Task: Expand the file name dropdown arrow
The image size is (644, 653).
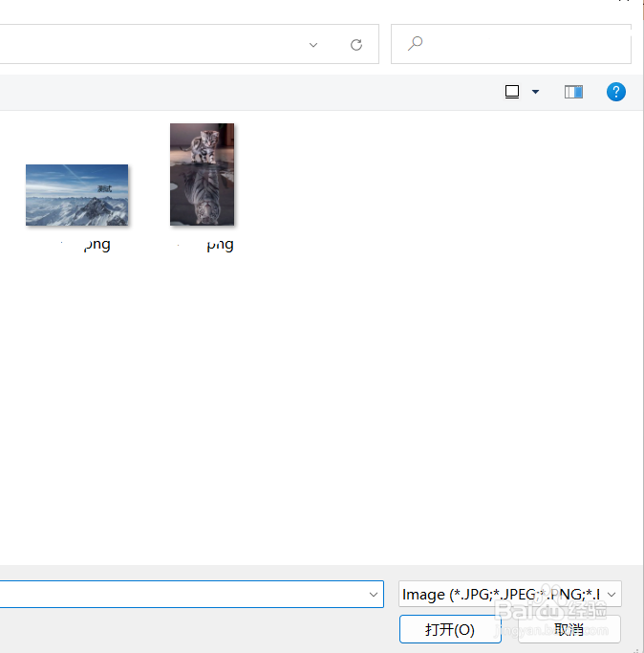Action: tap(374, 595)
